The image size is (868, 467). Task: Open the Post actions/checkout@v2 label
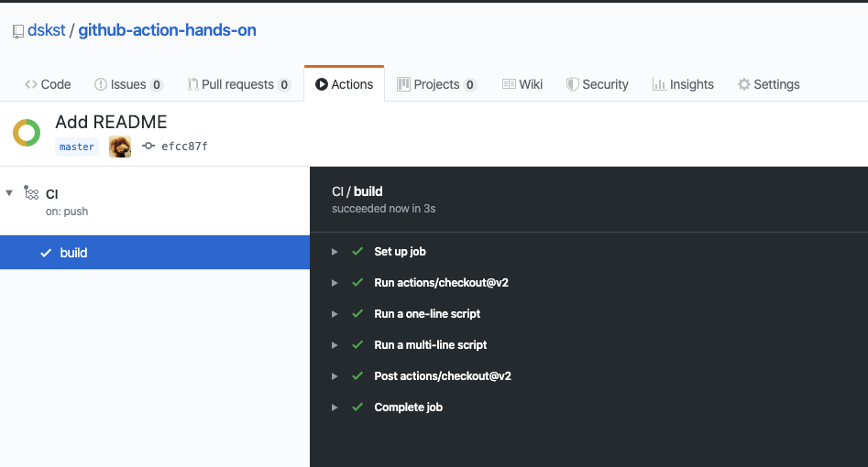(x=443, y=375)
